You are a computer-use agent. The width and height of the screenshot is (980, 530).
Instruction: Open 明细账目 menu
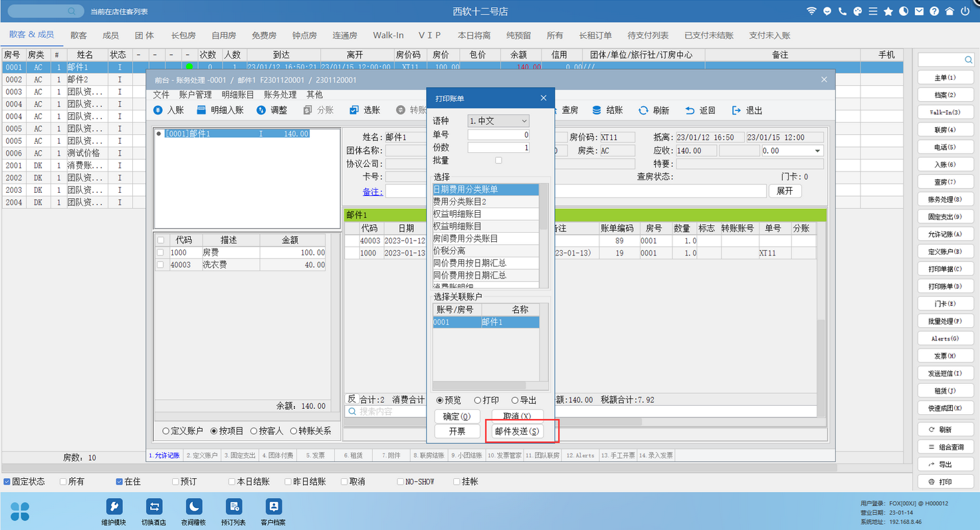(x=238, y=95)
